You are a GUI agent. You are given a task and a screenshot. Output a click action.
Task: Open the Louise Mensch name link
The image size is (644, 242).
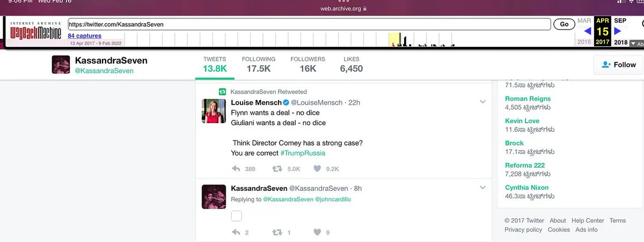click(x=256, y=103)
